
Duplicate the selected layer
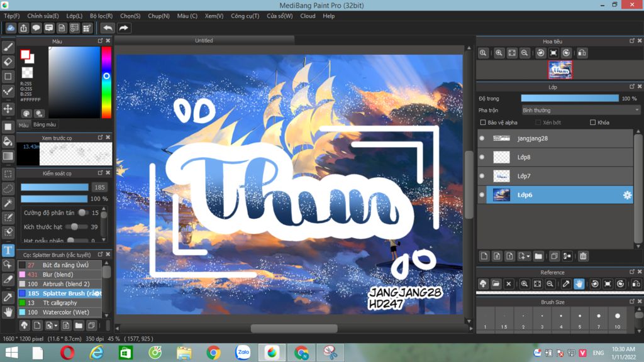[554, 256]
